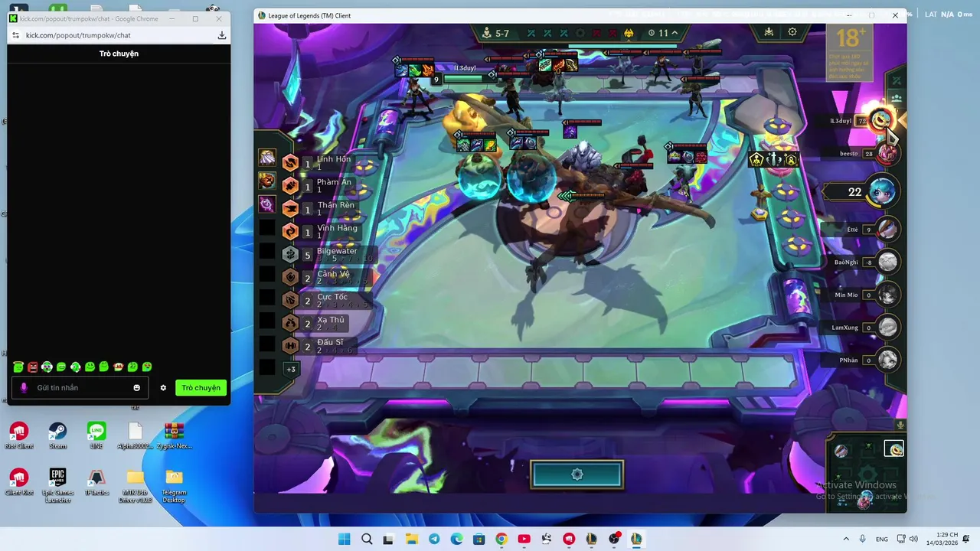The width and height of the screenshot is (980, 551).
Task: Click the Trò chuyện send button
Action: (201, 388)
